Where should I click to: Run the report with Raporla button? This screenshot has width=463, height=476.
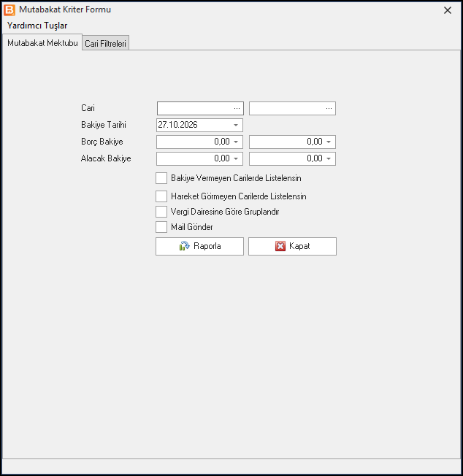point(200,246)
